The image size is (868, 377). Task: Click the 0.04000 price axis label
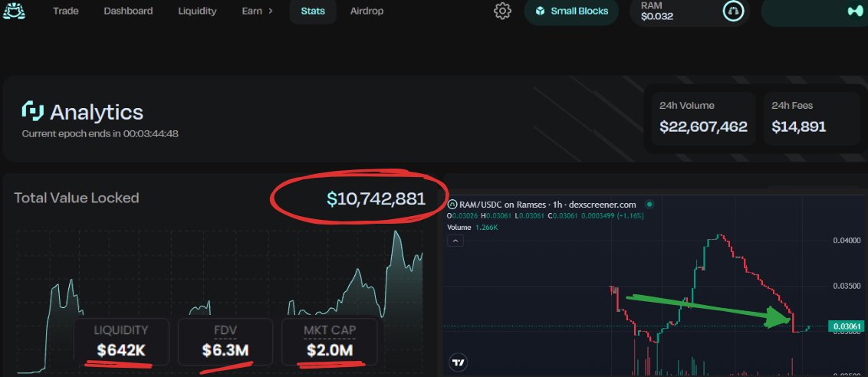(847, 241)
